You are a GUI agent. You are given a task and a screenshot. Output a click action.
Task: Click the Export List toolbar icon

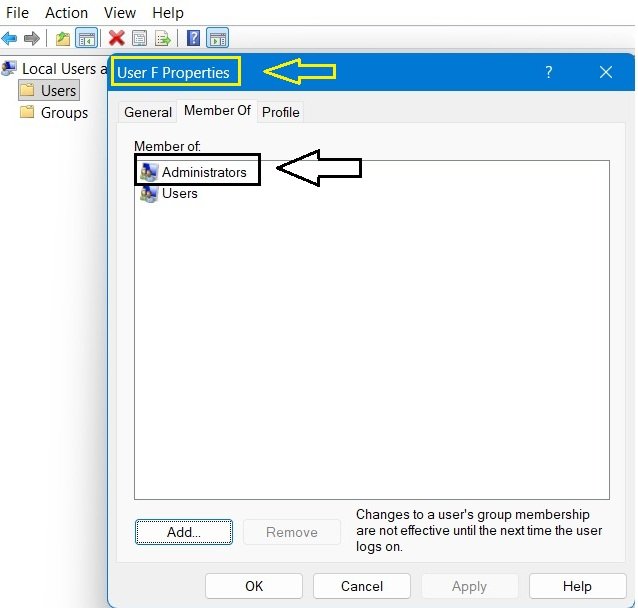[x=163, y=39]
